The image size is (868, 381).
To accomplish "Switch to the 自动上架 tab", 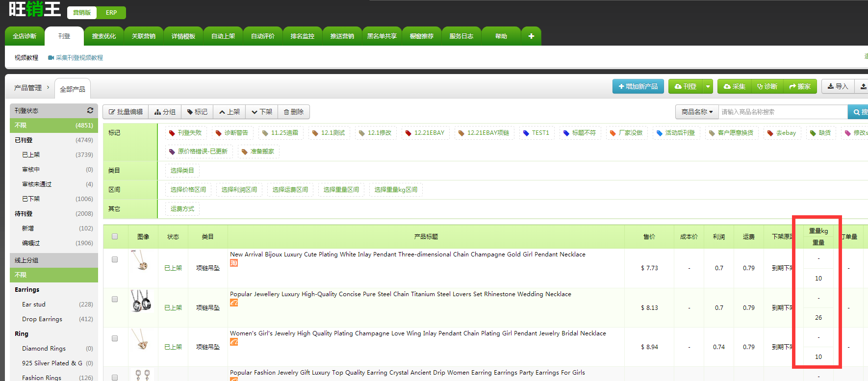I will [x=223, y=36].
